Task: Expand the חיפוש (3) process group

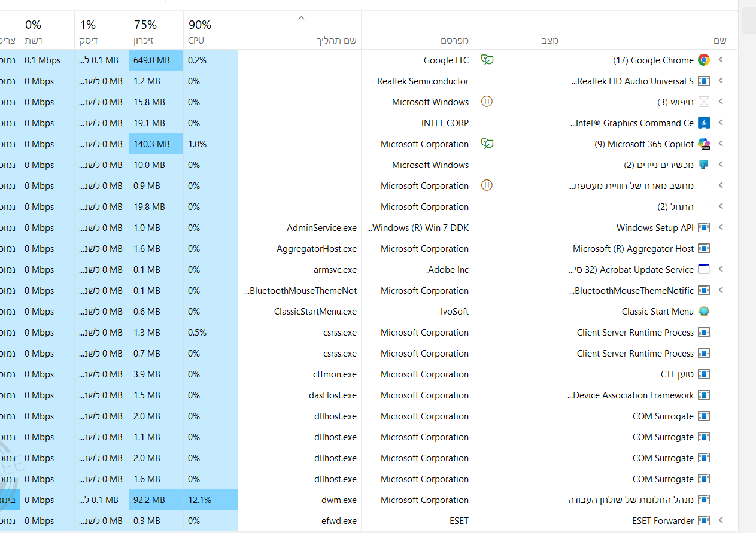Action: click(x=721, y=102)
